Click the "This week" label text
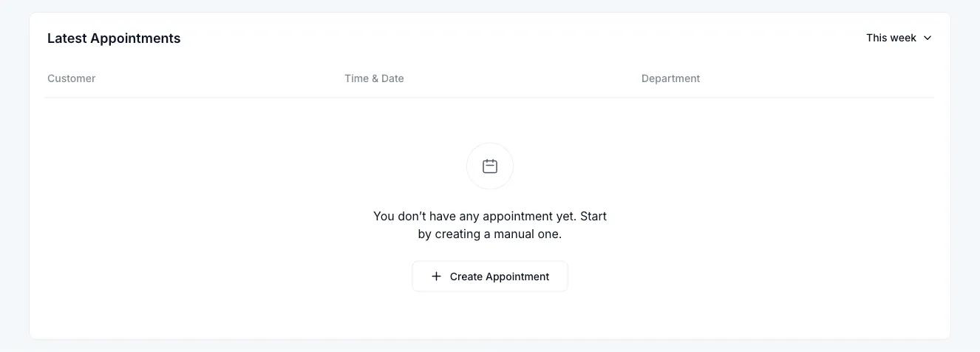 tap(891, 38)
